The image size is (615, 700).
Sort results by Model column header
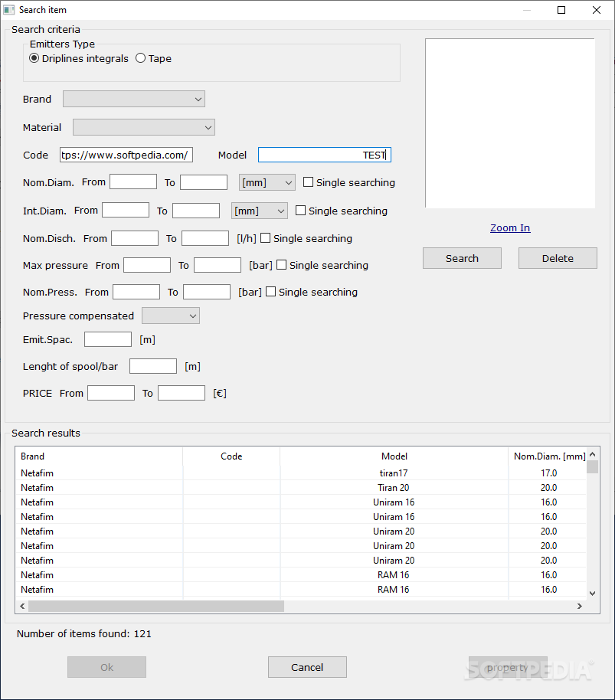(x=394, y=456)
